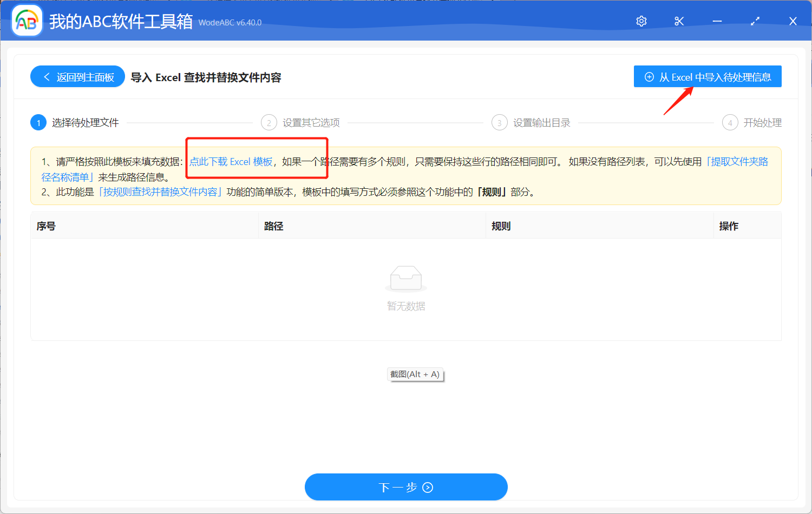This screenshot has height=514, width=812.
Task: Open 提取文件夹路径名称清单 link
Action: tap(738, 161)
